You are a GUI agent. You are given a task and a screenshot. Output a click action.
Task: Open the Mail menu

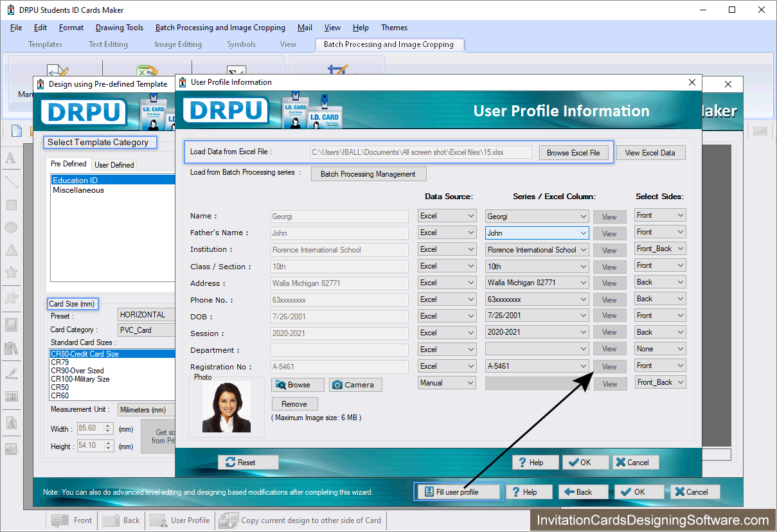click(x=304, y=28)
